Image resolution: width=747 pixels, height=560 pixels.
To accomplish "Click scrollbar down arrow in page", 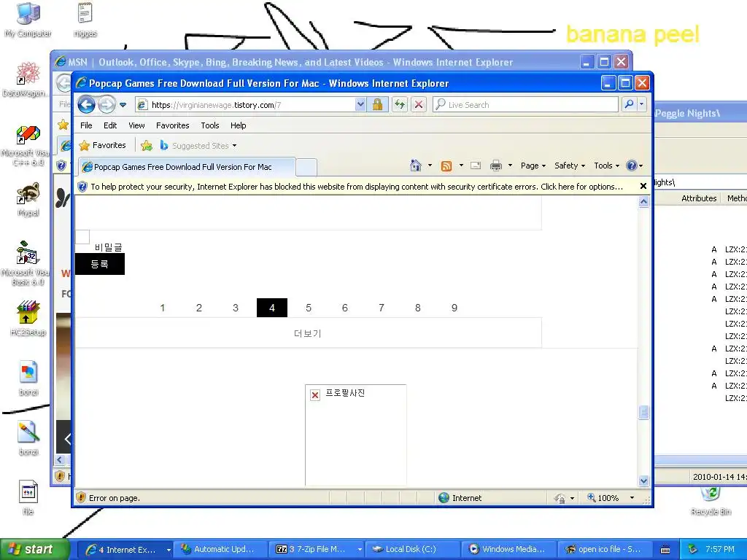I will (643, 481).
